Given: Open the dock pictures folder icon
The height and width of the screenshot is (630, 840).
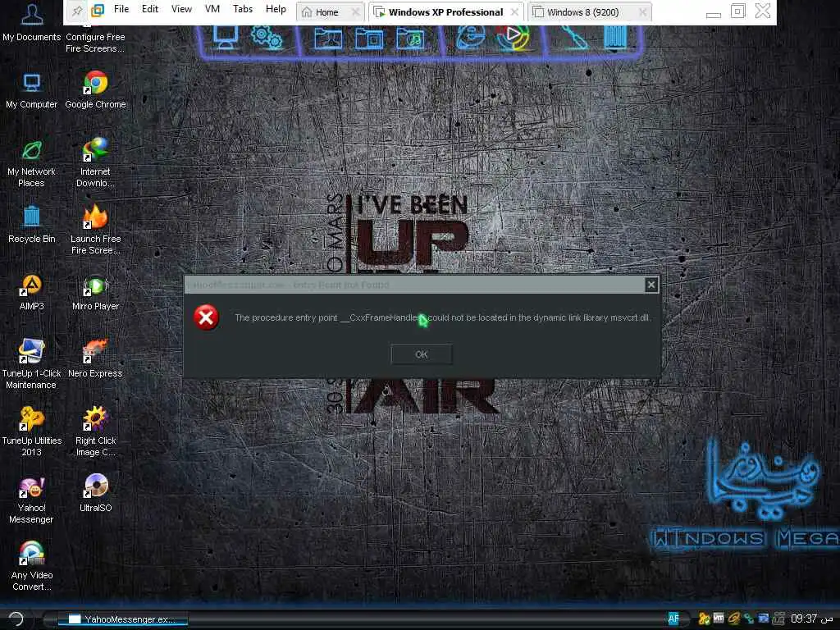Looking at the screenshot, I should (x=328, y=39).
